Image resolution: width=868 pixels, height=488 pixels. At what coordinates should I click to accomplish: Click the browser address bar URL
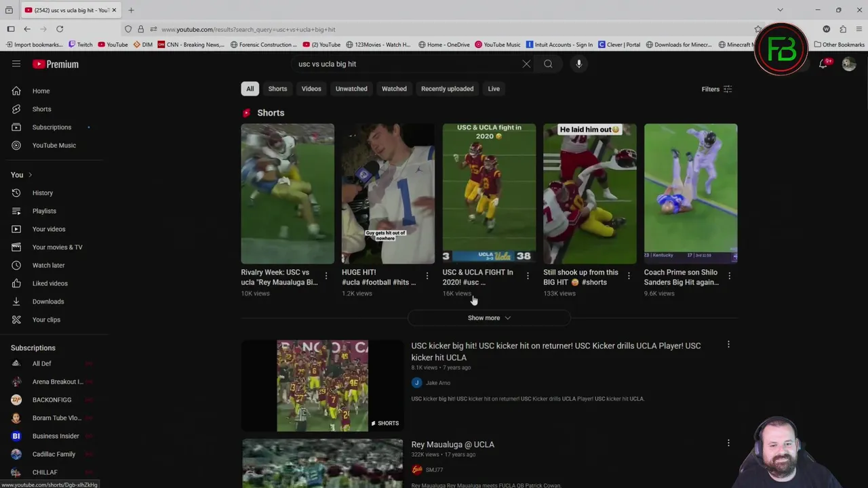[x=248, y=29]
